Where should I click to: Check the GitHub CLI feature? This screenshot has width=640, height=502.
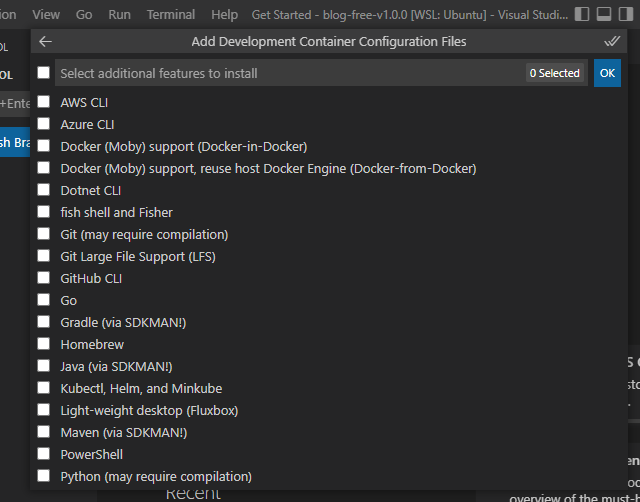[x=43, y=278]
